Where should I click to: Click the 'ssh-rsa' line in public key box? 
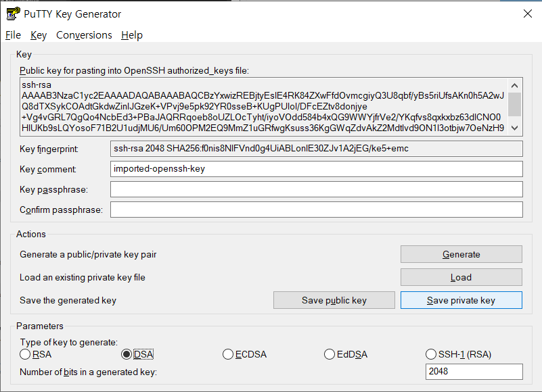pos(37,85)
